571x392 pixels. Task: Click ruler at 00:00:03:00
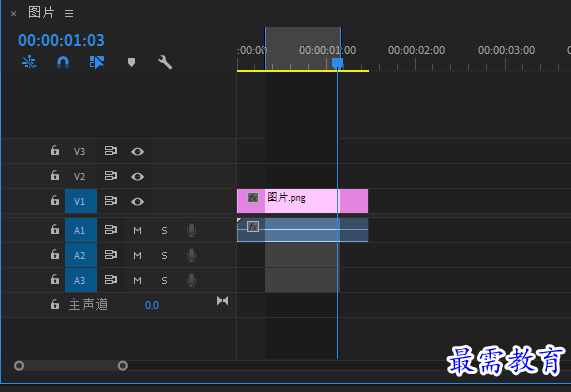pyautogui.click(x=506, y=50)
